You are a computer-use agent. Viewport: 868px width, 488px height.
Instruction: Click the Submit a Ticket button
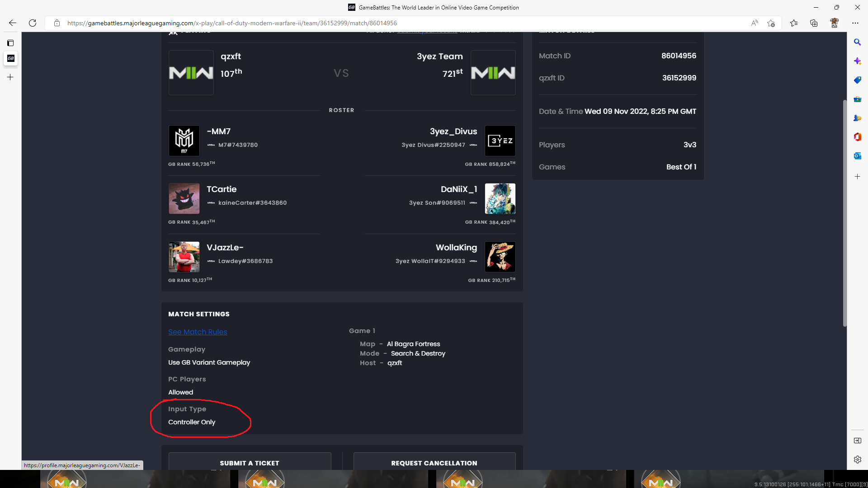click(x=250, y=461)
